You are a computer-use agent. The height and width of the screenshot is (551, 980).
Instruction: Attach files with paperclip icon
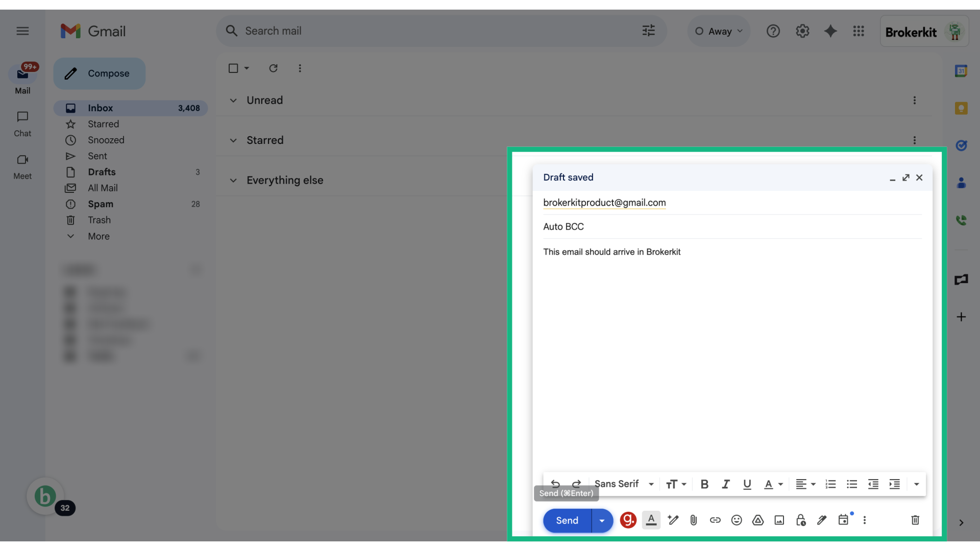pyautogui.click(x=694, y=520)
